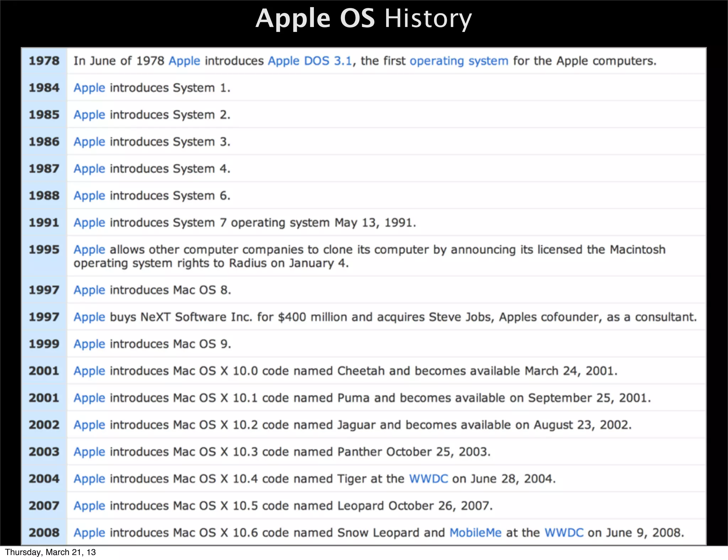Click Apple link in System 1 row
728x560 pixels.
click(x=89, y=88)
